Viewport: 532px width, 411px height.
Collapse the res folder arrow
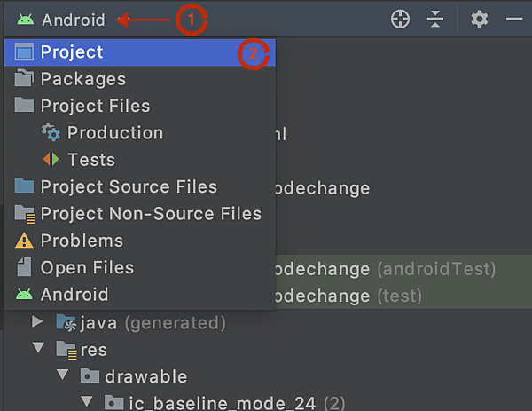(x=38, y=348)
